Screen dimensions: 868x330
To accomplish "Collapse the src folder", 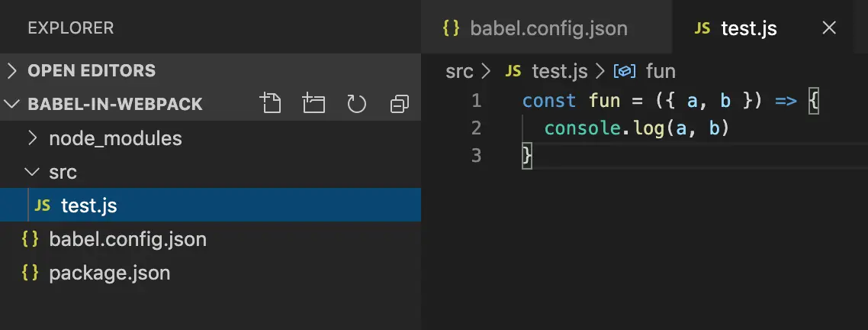I will tap(33, 173).
